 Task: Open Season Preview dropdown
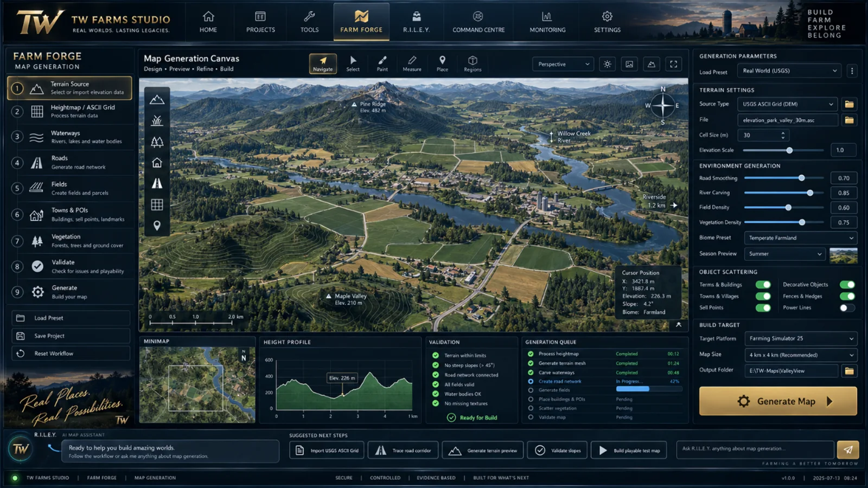(785, 254)
